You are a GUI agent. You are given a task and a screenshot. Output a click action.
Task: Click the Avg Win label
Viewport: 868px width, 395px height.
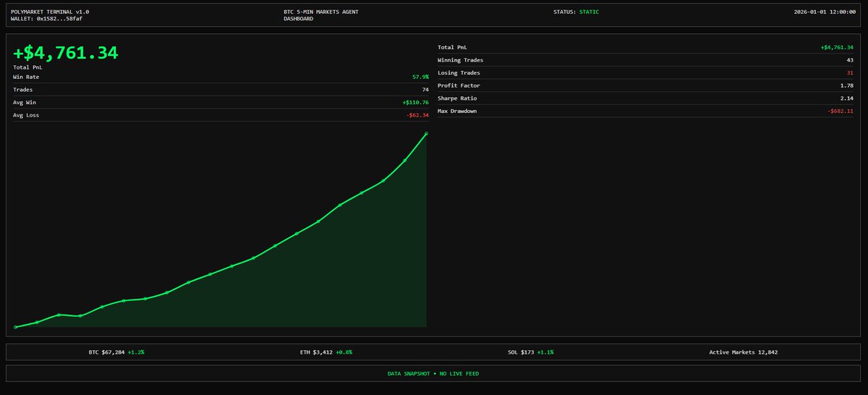tap(25, 102)
